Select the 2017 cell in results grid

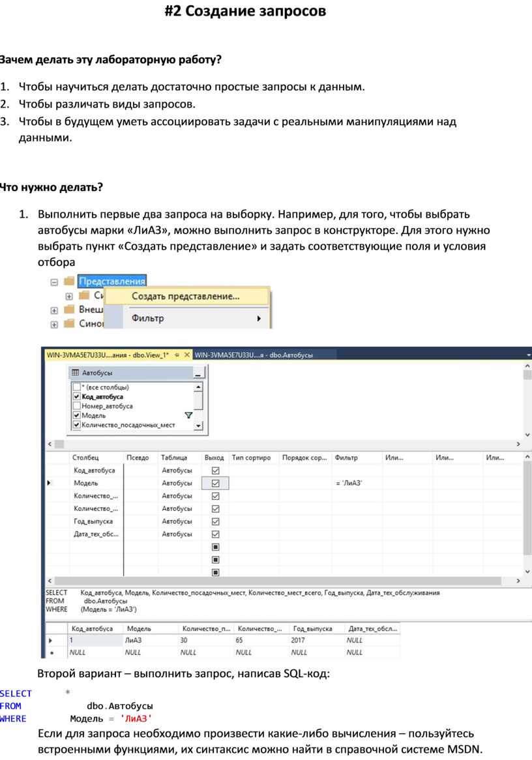pyautogui.click(x=317, y=640)
